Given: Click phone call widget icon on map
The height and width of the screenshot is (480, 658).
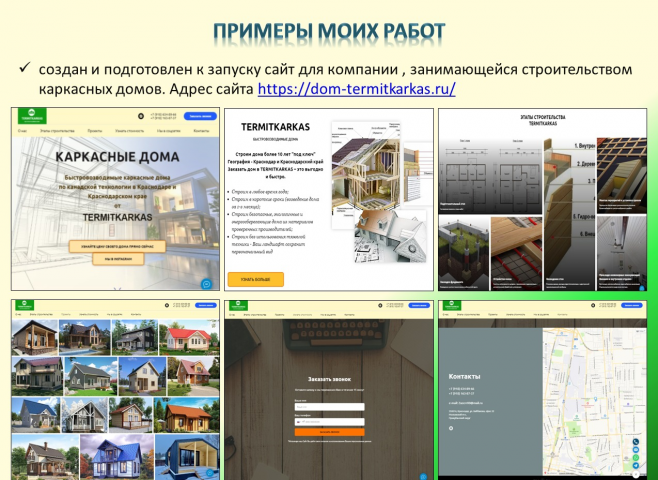Looking at the screenshot, I should [636, 442].
